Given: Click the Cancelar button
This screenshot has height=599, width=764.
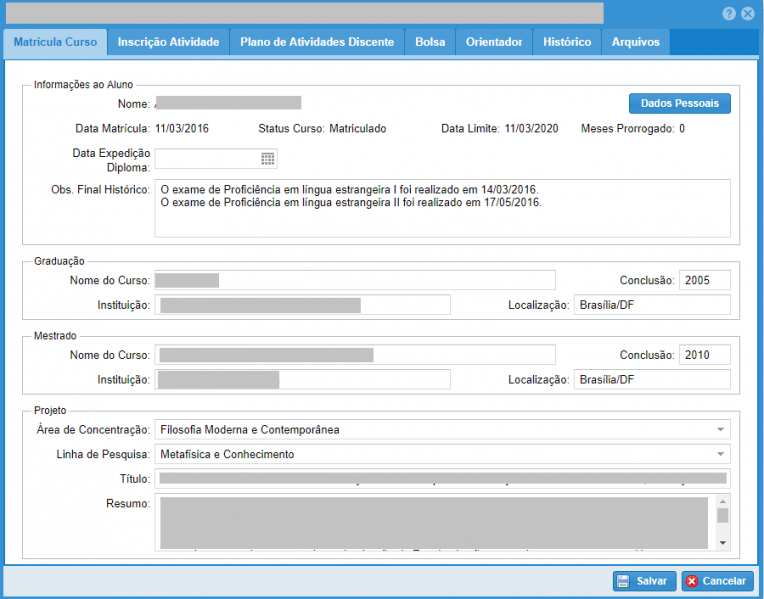Looking at the screenshot, I should tap(717, 581).
